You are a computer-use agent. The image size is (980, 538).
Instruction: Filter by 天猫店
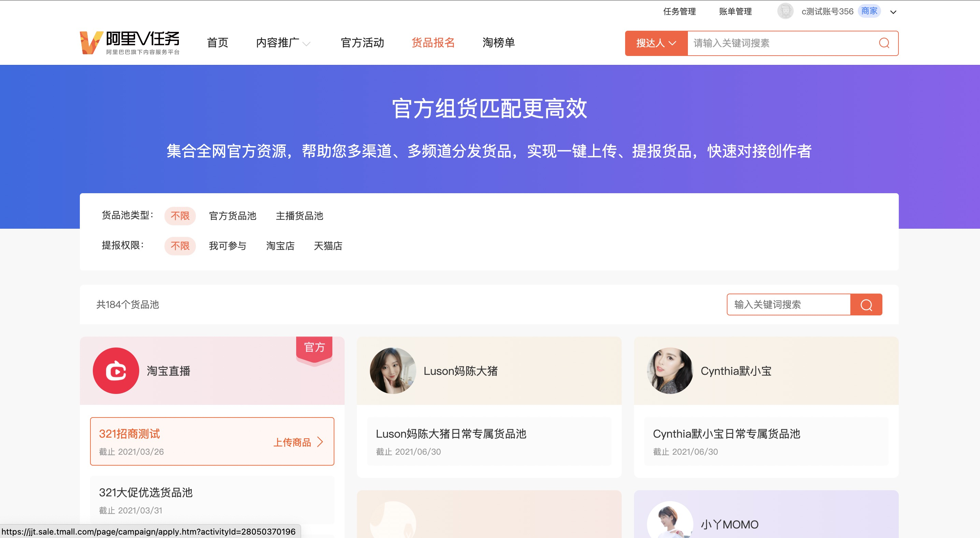click(328, 246)
